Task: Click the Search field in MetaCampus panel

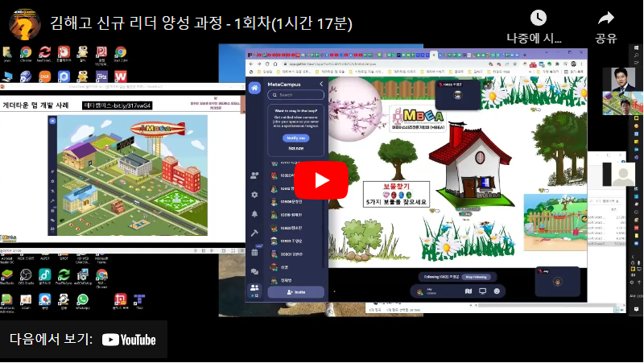Action: [x=295, y=95]
